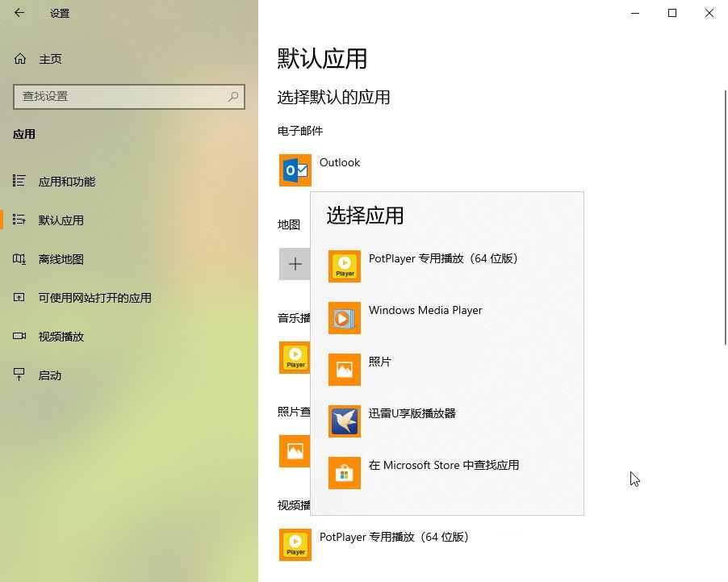Image resolution: width=728 pixels, height=582 pixels.
Task: Open 启动 startup settings
Action: (50, 375)
